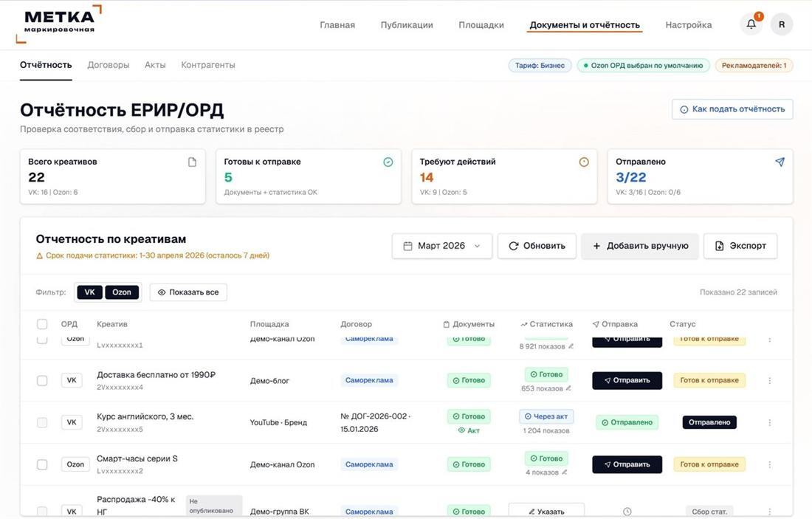
Task: Toggle the VK filter chip
Action: coord(89,292)
